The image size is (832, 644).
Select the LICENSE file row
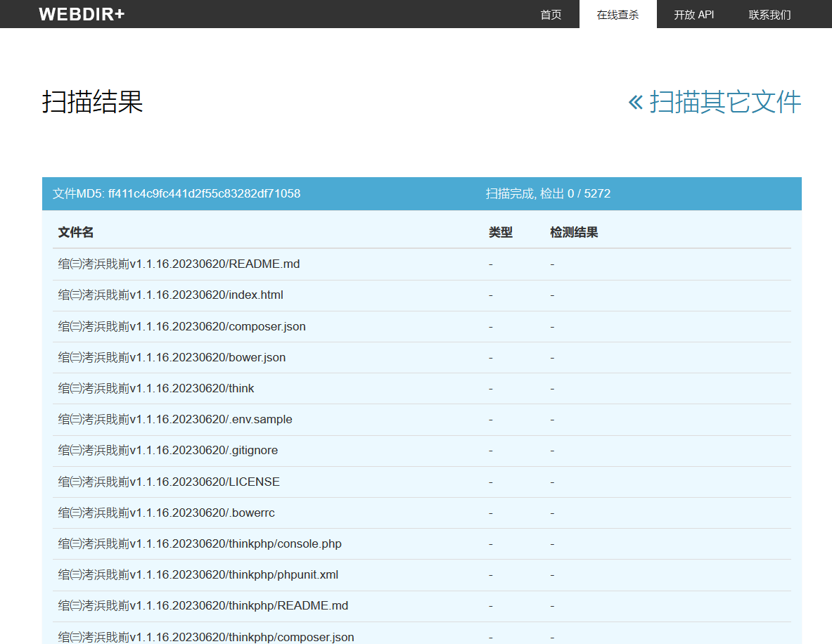169,482
